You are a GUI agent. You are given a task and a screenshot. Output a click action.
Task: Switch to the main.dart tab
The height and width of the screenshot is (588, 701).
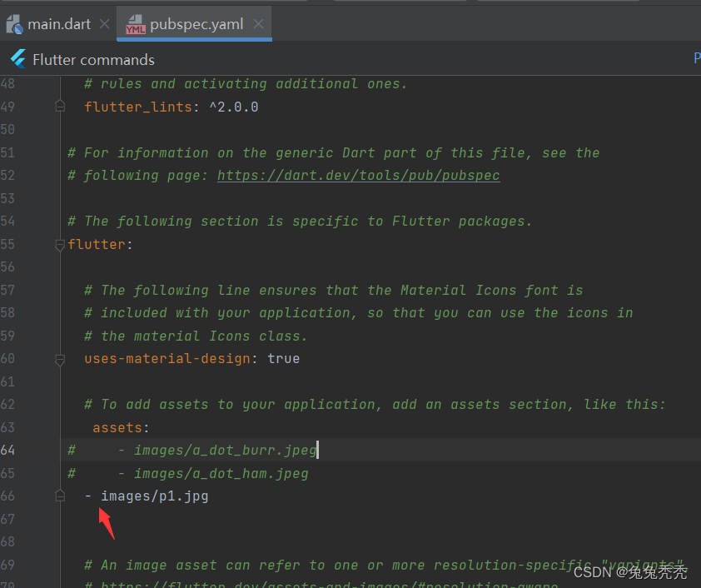click(x=59, y=24)
